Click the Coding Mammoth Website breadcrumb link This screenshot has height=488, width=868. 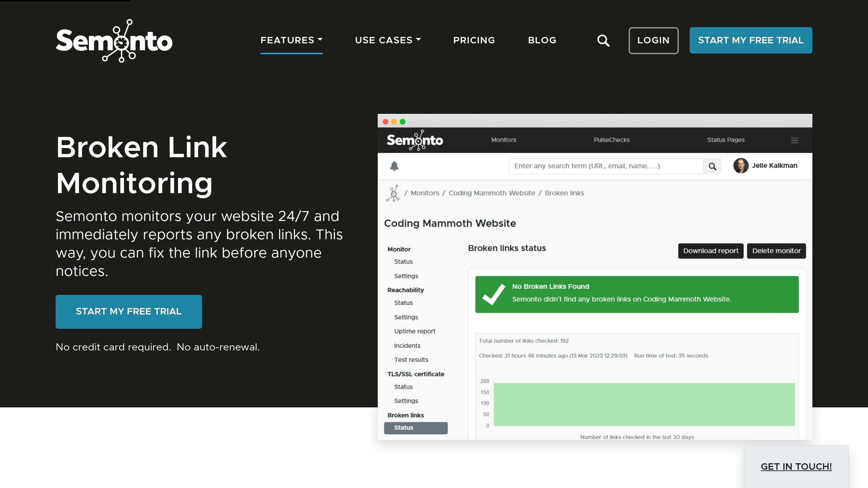[x=492, y=193]
